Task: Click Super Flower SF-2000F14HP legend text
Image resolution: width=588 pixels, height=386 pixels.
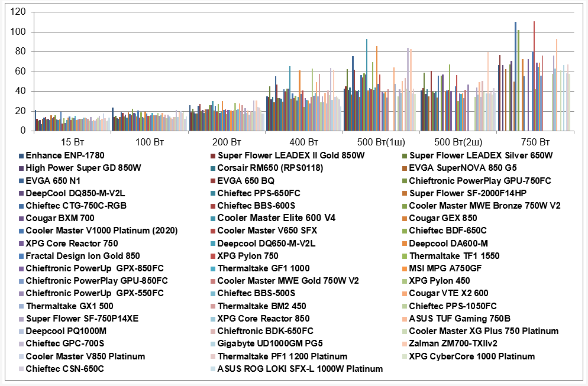Action: tap(468, 193)
